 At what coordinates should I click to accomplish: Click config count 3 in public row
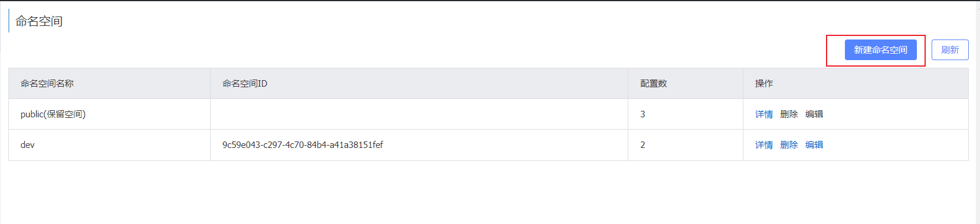[643, 114]
